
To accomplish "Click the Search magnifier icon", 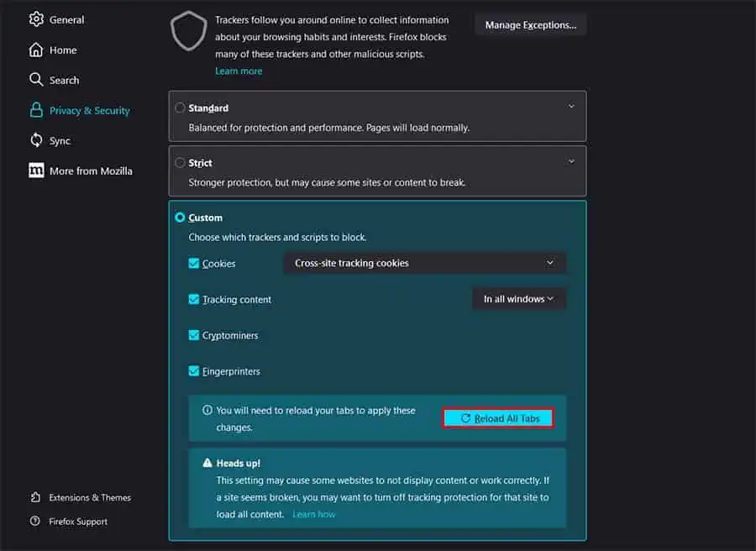I will (36, 80).
